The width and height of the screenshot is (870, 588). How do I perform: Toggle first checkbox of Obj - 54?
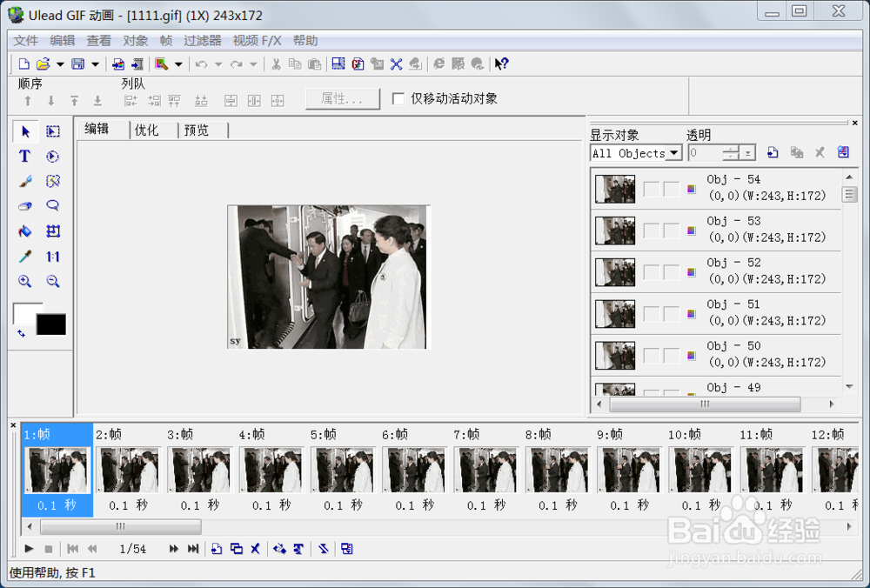pyautogui.click(x=652, y=189)
